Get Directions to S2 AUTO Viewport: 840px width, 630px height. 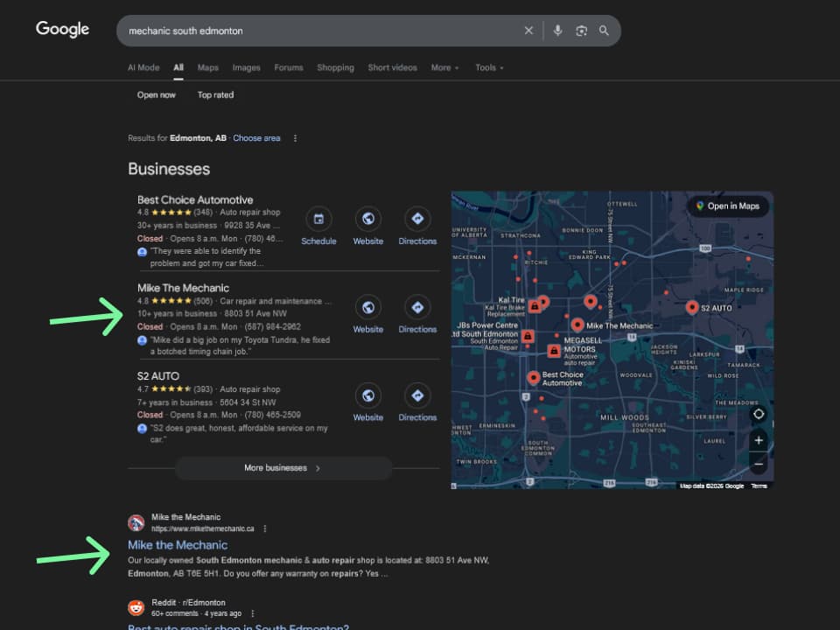tap(417, 395)
